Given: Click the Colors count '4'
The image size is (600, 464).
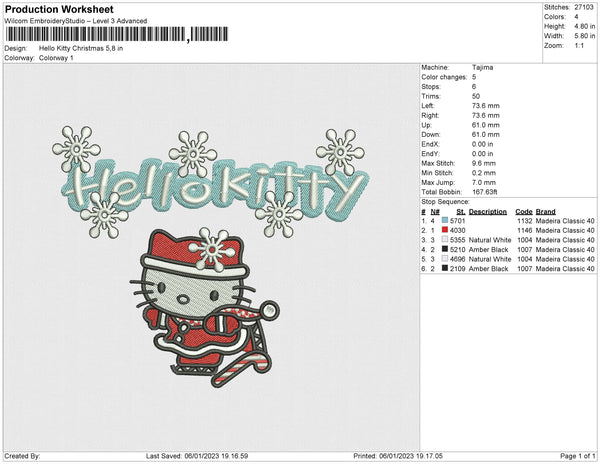Looking at the screenshot, I should pos(576,17).
